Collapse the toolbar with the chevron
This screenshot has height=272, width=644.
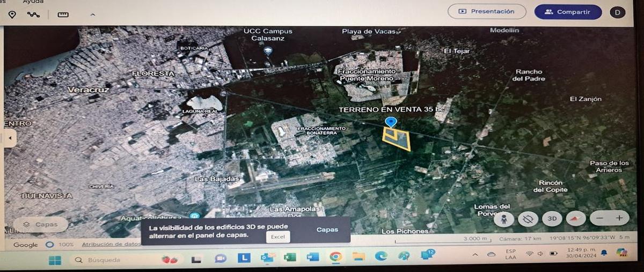[x=92, y=14]
